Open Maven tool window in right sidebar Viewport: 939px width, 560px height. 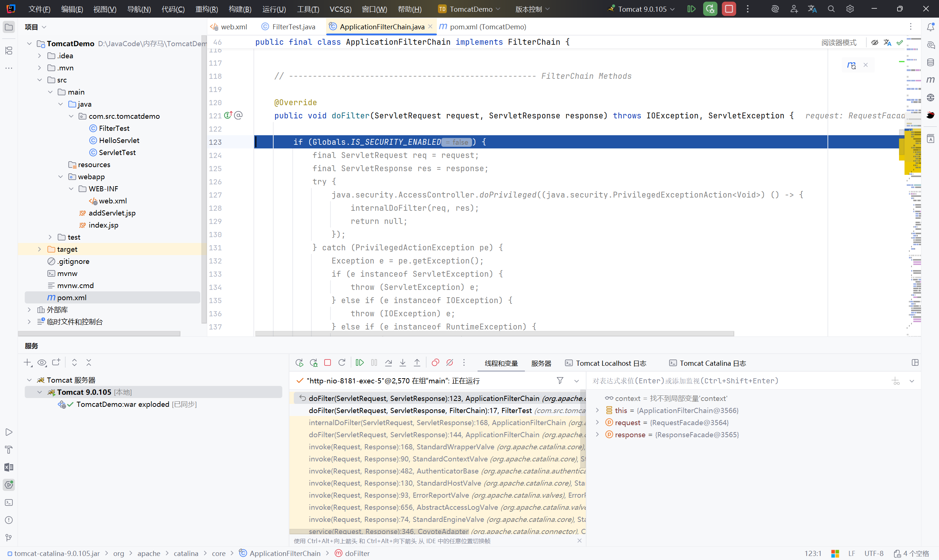931,80
